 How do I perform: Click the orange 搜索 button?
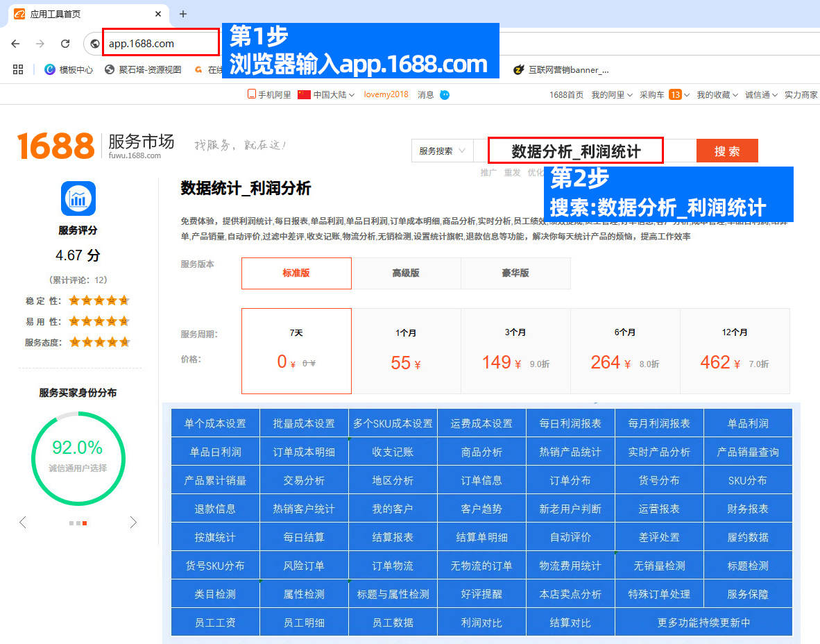[x=726, y=151]
